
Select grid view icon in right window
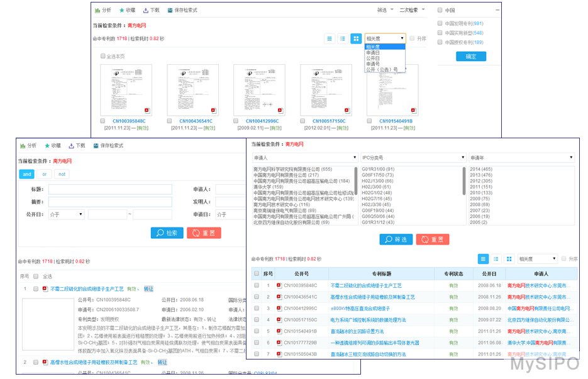click(x=509, y=259)
